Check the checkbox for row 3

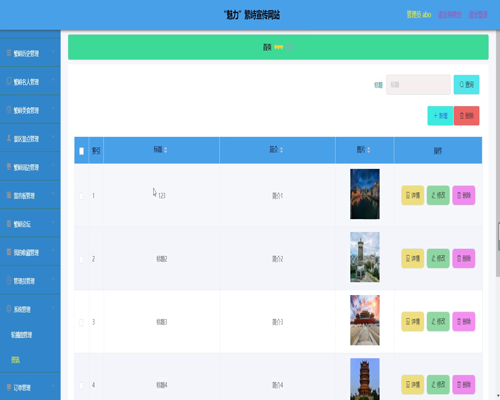81,322
